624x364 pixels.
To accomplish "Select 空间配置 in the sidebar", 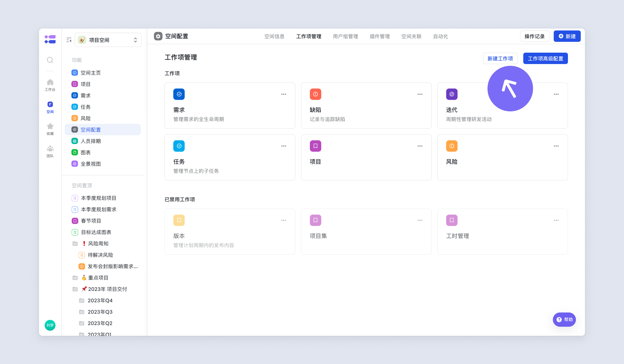I will click(103, 129).
